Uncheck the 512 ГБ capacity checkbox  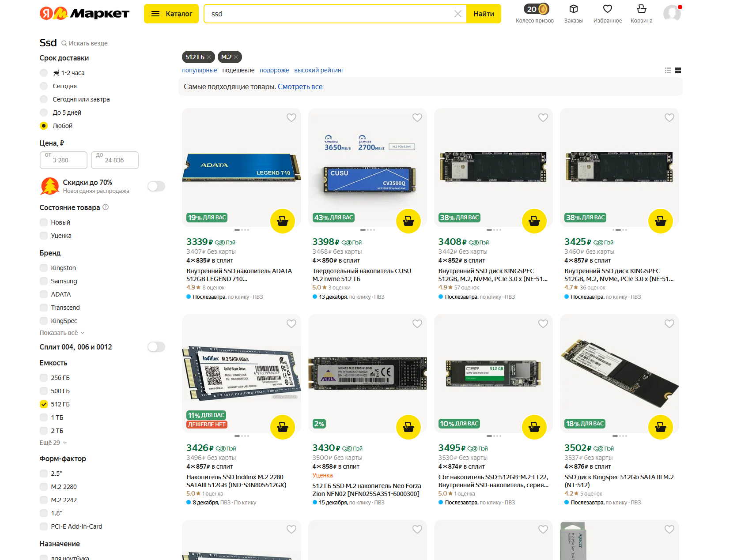[x=44, y=404]
